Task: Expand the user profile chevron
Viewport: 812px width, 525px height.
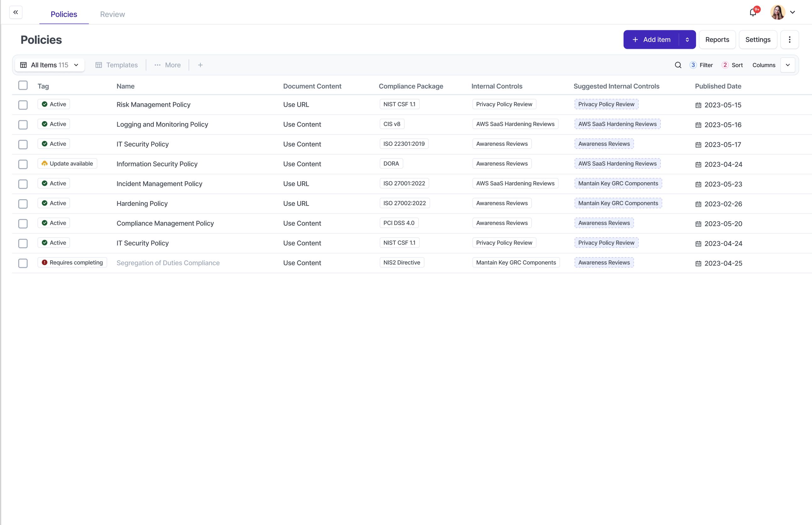Action: pyautogui.click(x=792, y=12)
